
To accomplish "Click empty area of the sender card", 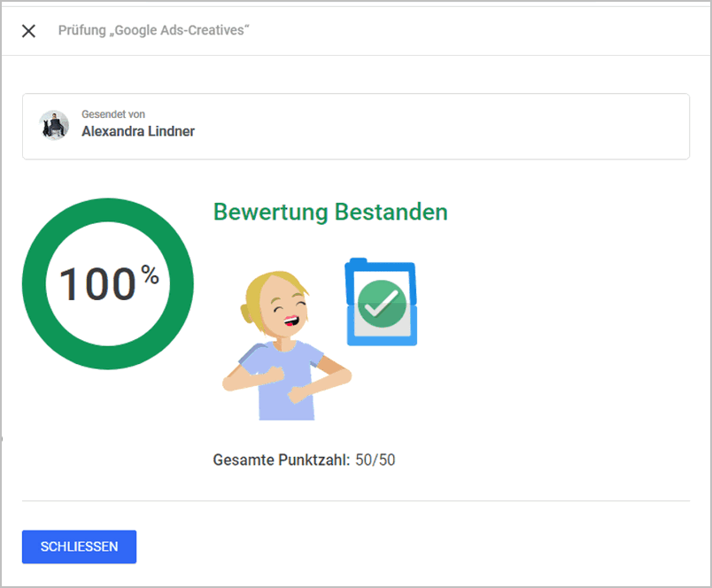I will 440,127.
